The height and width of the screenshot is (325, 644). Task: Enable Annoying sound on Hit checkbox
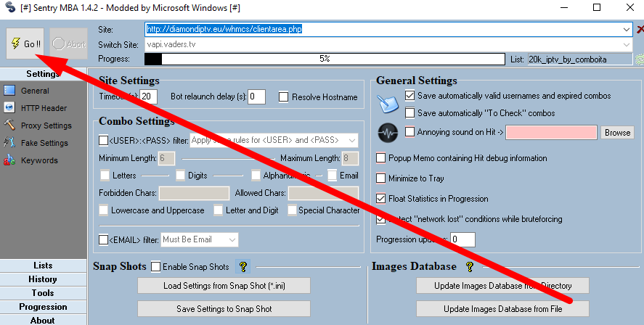pos(409,132)
